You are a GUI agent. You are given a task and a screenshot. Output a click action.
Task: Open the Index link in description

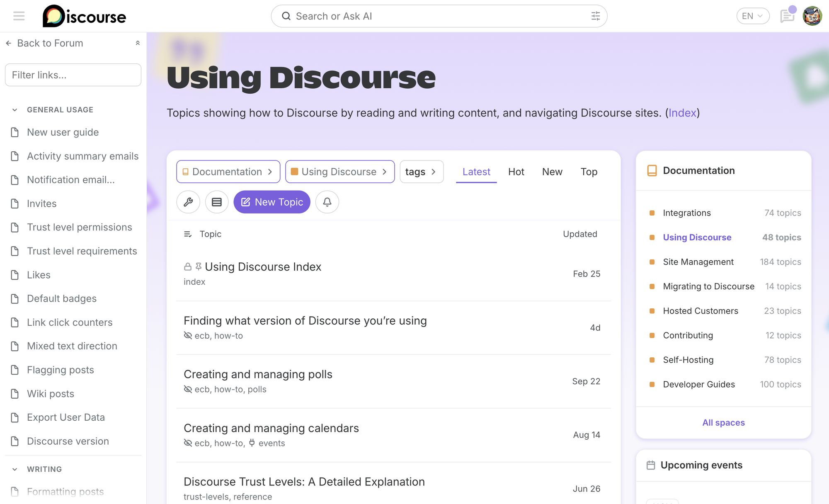(682, 113)
